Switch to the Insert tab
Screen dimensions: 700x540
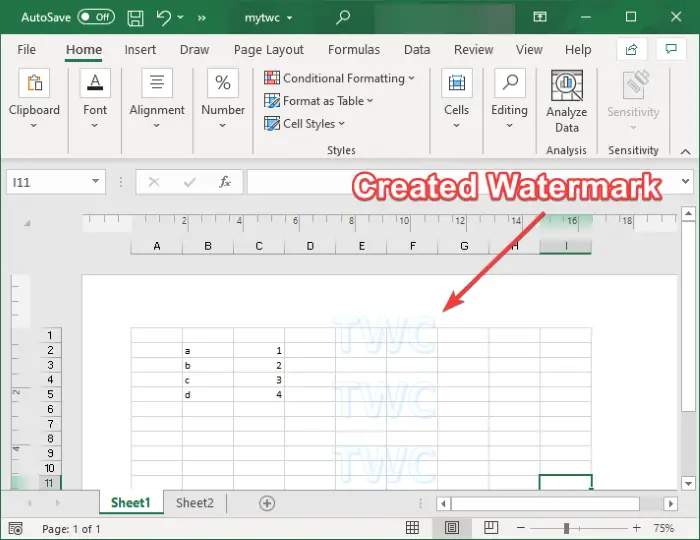140,50
